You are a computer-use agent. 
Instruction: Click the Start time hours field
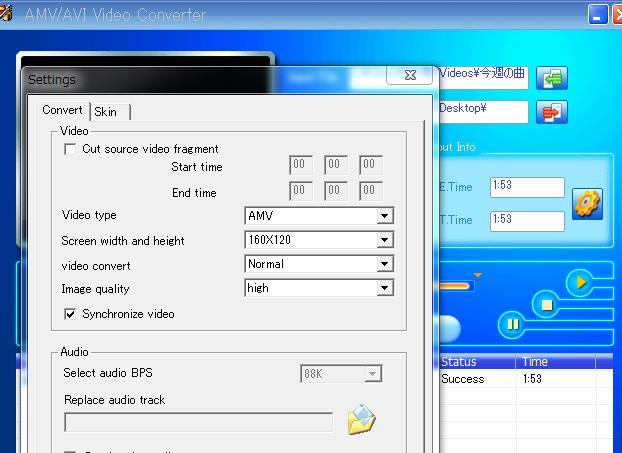301,165
